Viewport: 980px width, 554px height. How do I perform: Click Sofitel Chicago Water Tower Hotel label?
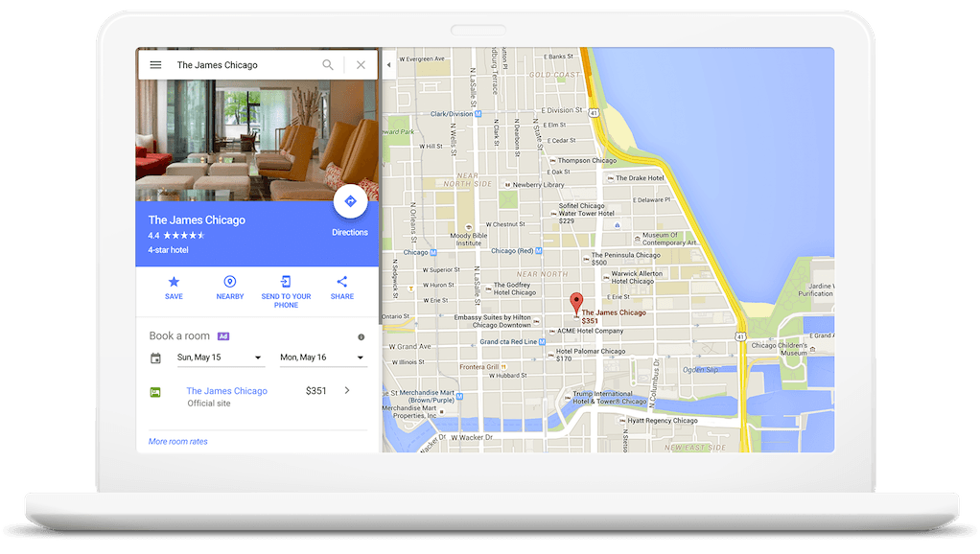pos(586,213)
